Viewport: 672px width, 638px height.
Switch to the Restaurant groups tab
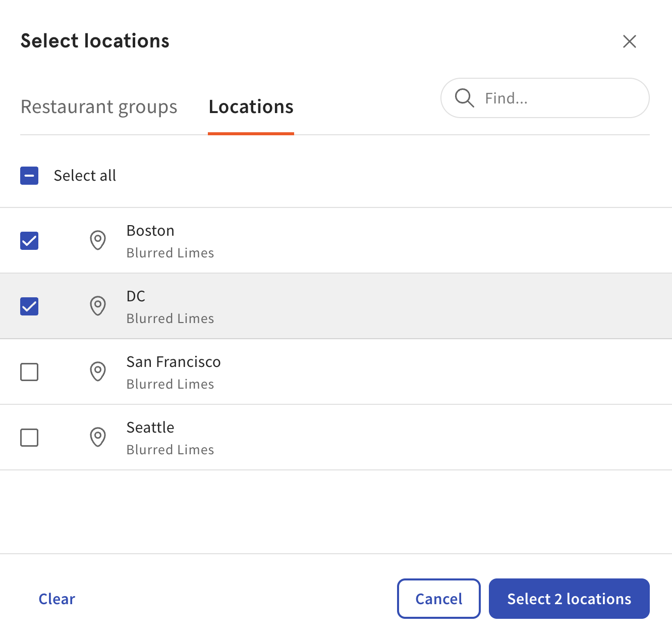pyautogui.click(x=99, y=107)
